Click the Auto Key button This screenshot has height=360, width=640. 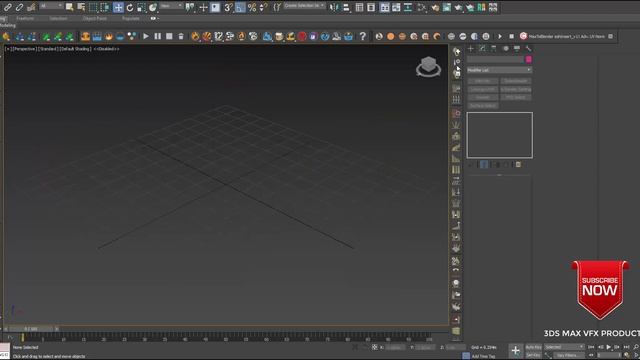(533, 347)
